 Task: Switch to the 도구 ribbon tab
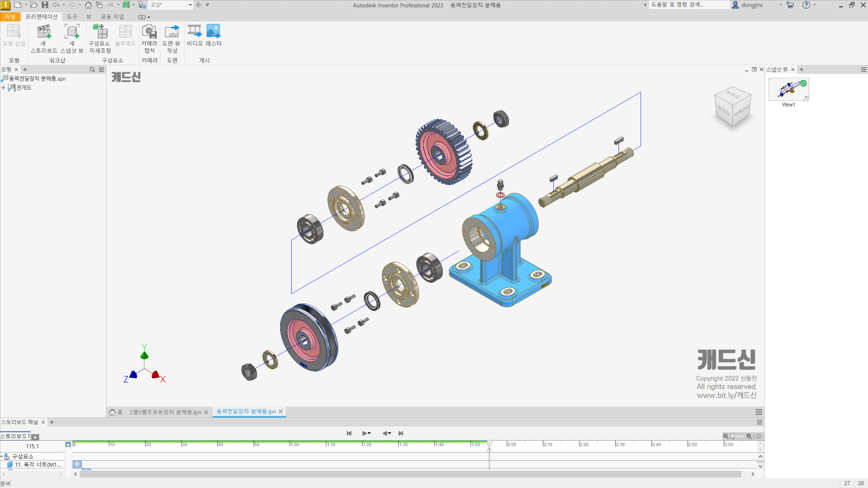[72, 17]
